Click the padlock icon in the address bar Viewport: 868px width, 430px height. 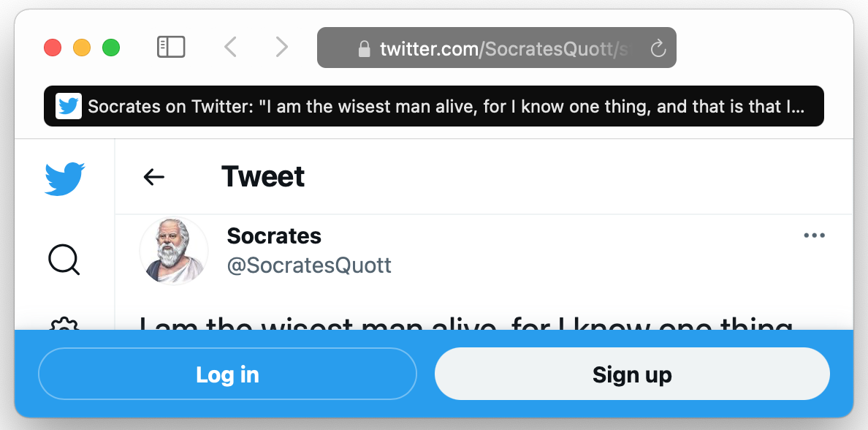click(364, 49)
